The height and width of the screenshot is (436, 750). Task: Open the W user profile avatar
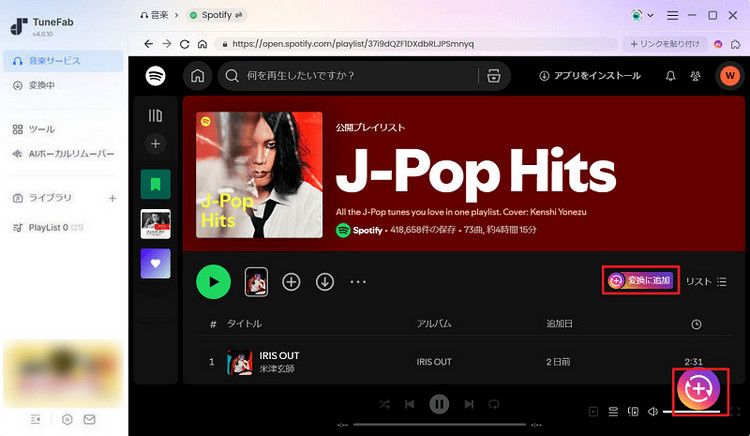tap(730, 76)
